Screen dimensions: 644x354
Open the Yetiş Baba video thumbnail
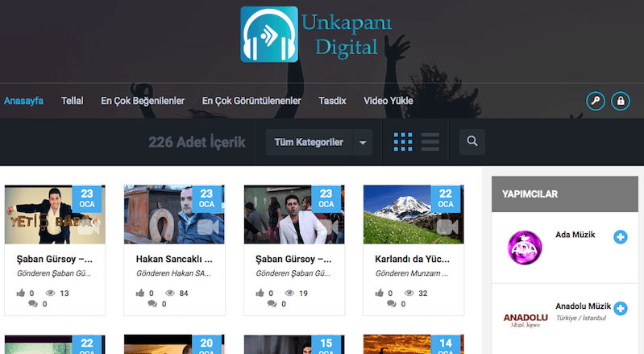click(55, 214)
